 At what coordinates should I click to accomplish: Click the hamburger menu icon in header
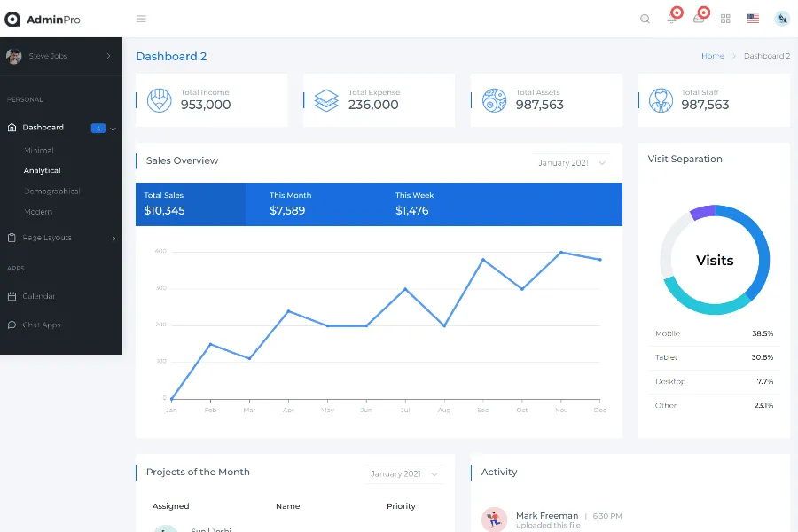pos(141,19)
